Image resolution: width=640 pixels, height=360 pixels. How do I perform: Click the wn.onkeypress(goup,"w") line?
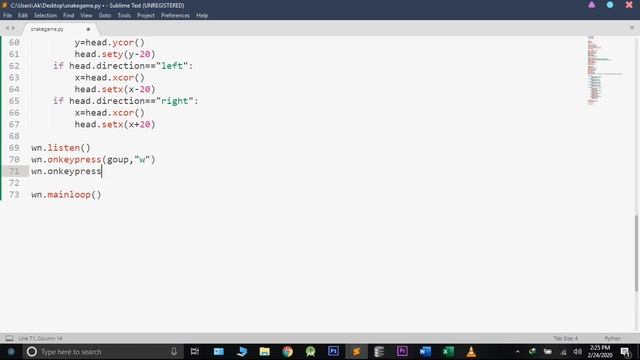tap(93, 160)
